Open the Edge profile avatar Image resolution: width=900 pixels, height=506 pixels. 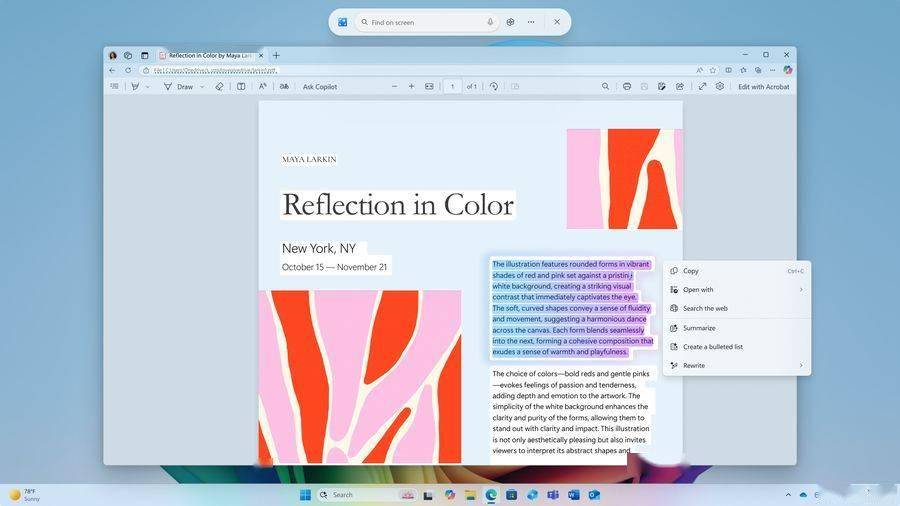click(113, 56)
